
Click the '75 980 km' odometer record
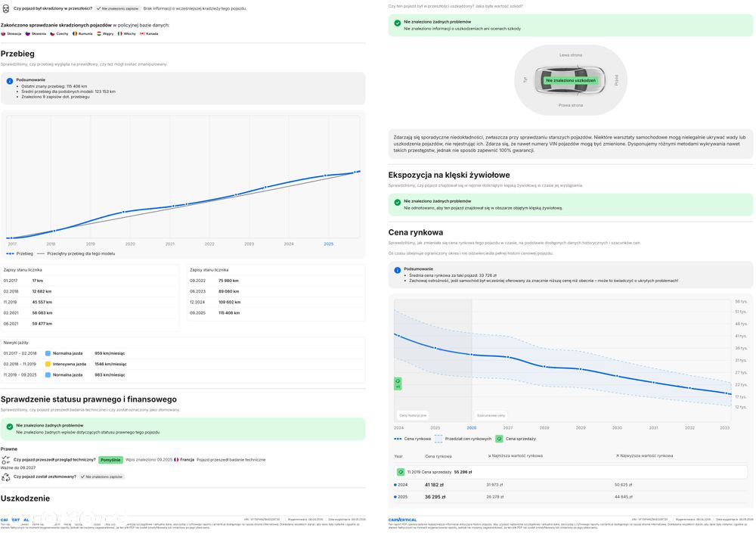pyautogui.click(x=228, y=281)
